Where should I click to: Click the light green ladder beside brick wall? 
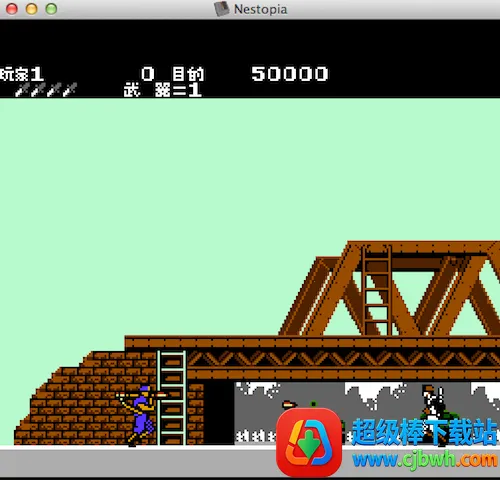(x=172, y=398)
